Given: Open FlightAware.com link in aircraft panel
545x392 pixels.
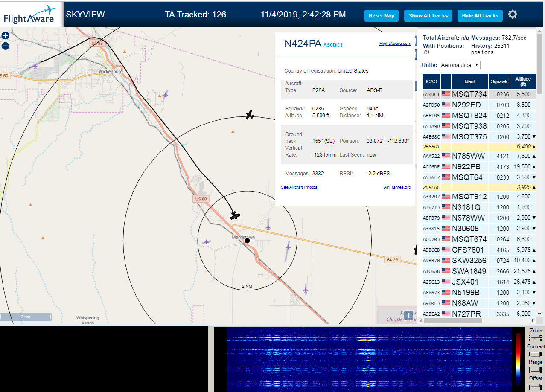Looking at the screenshot, I should (395, 43).
